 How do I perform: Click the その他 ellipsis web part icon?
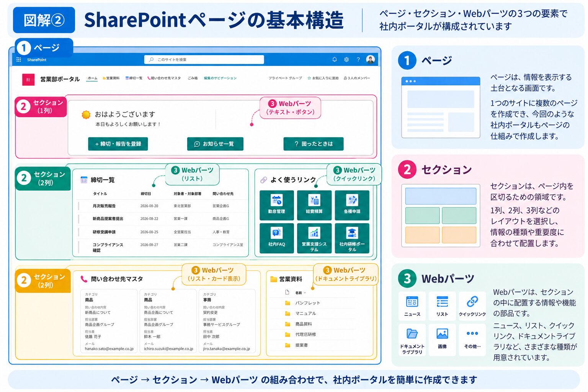(472, 333)
